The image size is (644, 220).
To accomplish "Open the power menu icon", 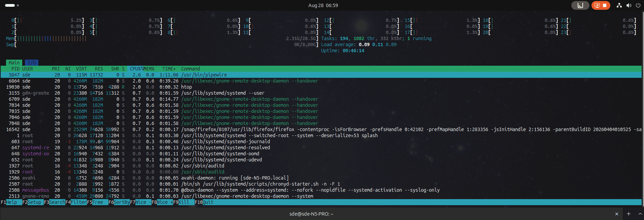I will coord(638,5).
